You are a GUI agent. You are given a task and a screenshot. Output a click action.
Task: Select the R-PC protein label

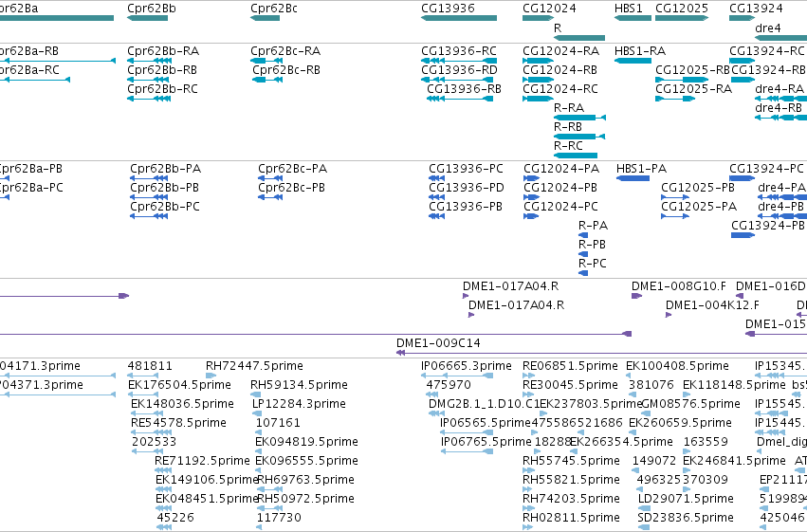pyautogui.click(x=593, y=265)
